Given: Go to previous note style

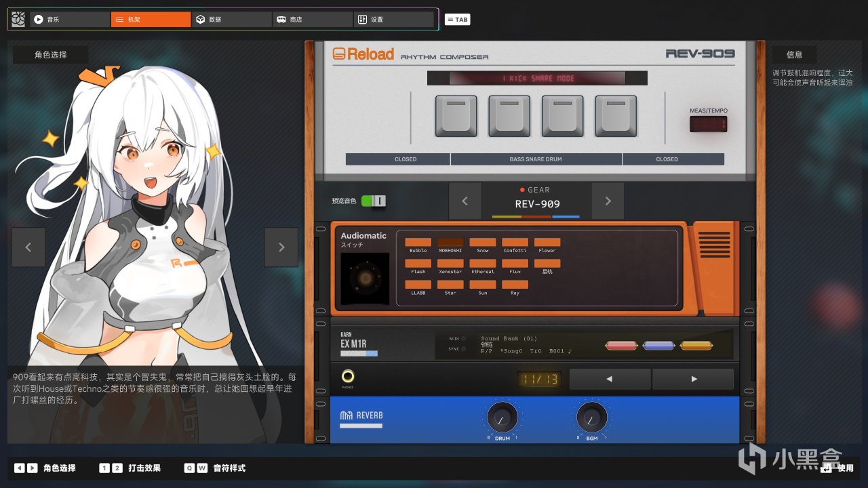Looking at the screenshot, I should (x=610, y=379).
